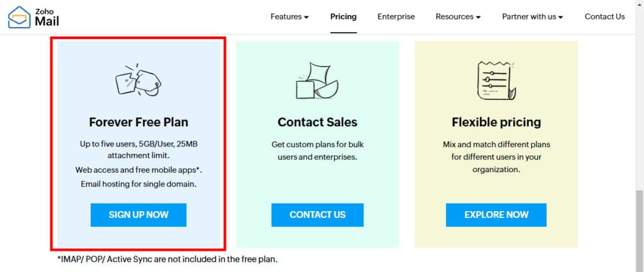Click the broken price tag icon
Screen dimensions: 644x272
138,80
